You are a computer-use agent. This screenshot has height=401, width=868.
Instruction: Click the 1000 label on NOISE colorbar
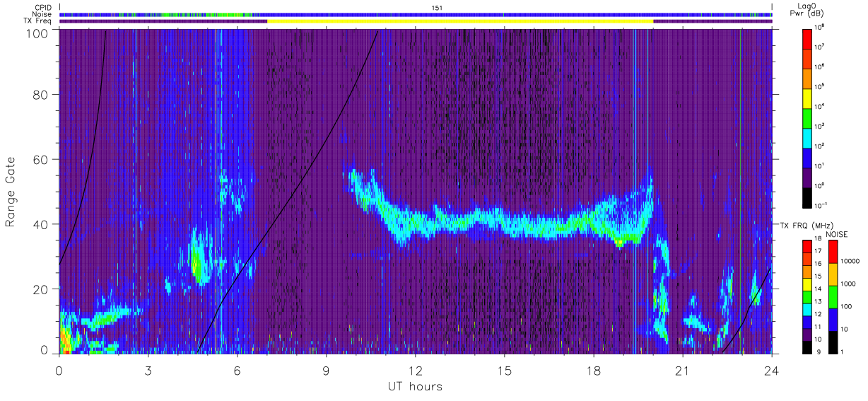click(848, 284)
